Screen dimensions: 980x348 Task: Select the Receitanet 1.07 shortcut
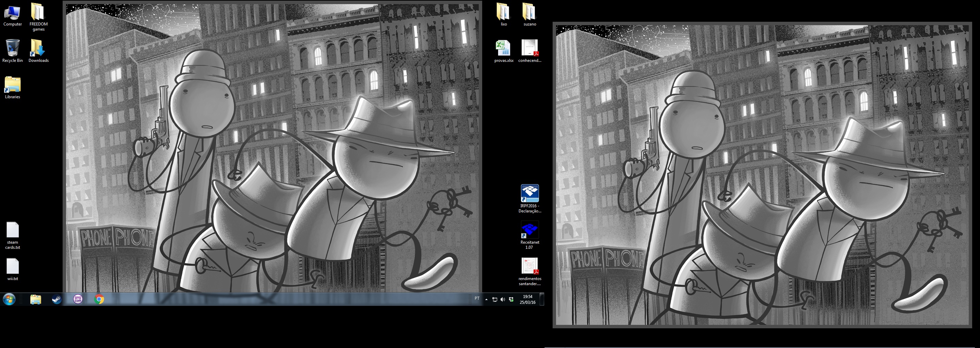pyautogui.click(x=529, y=235)
